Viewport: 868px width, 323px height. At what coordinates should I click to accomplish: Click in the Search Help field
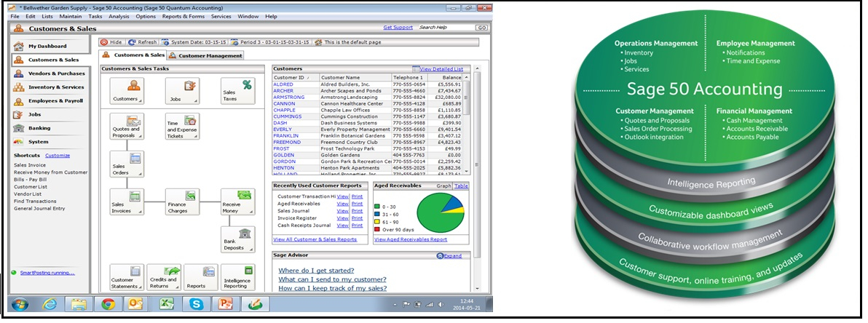[x=446, y=28]
